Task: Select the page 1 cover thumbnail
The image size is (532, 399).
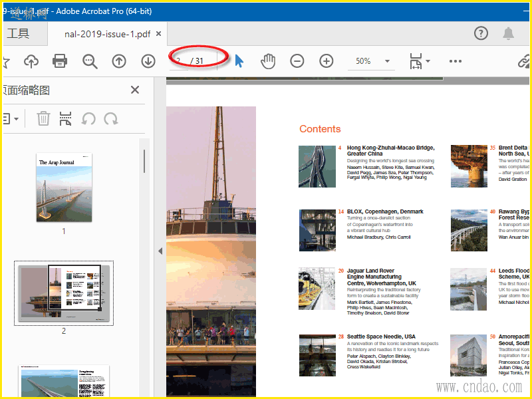Action: [x=64, y=188]
